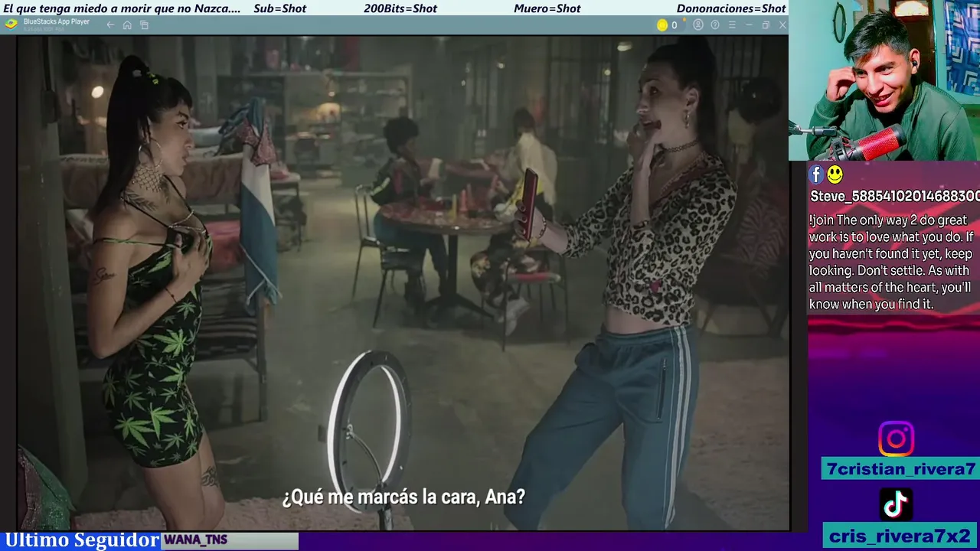The height and width of the screenshot is (551, 980).
Task: Open BlueStacks home screen icon
Action: point(127,25)
